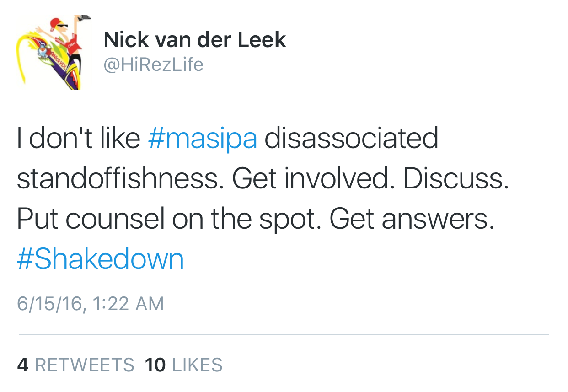Click the like count number 10
Screen dimensions: 568x392
tap(155, 365)
